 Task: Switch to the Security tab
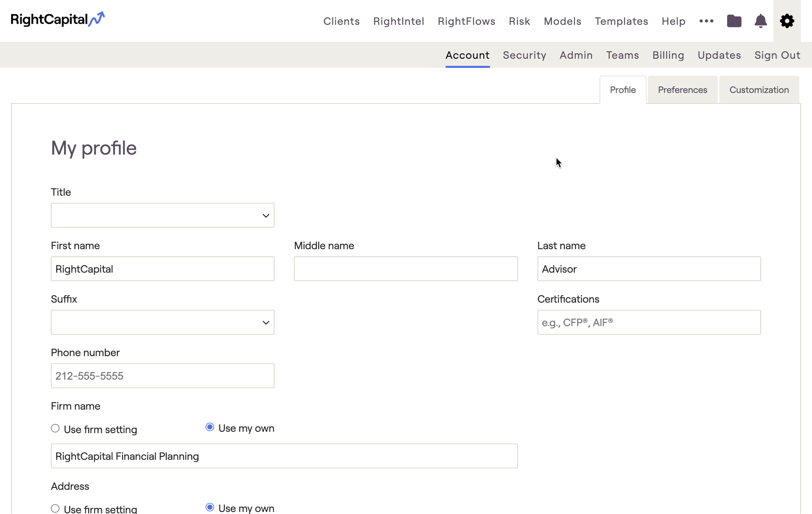point(525,55)
